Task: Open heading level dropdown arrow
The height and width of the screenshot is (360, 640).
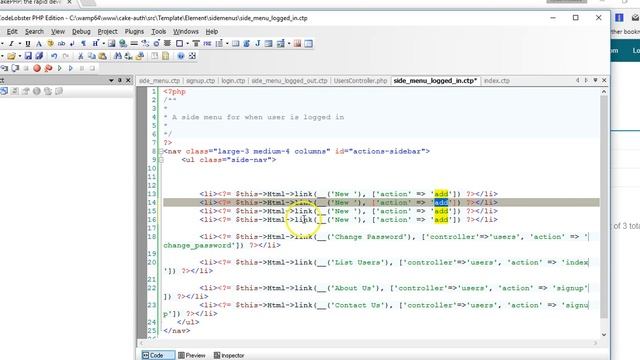Action: [103, 44]
